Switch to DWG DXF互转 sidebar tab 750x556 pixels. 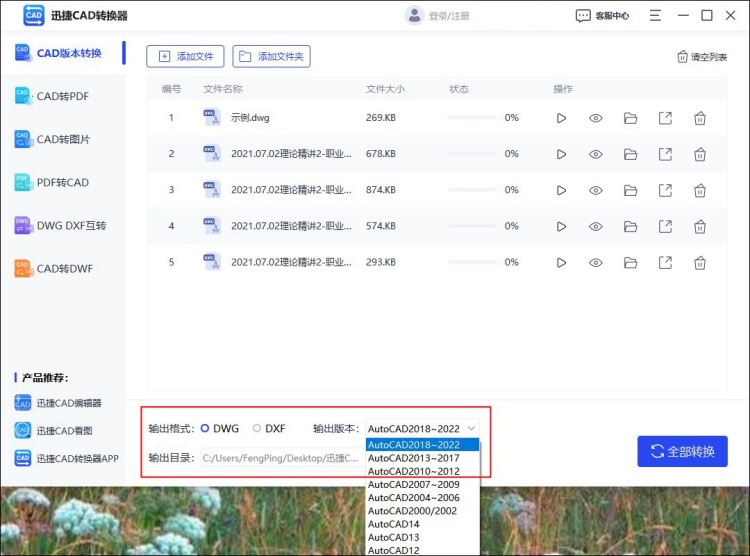[x=63, y=225]
